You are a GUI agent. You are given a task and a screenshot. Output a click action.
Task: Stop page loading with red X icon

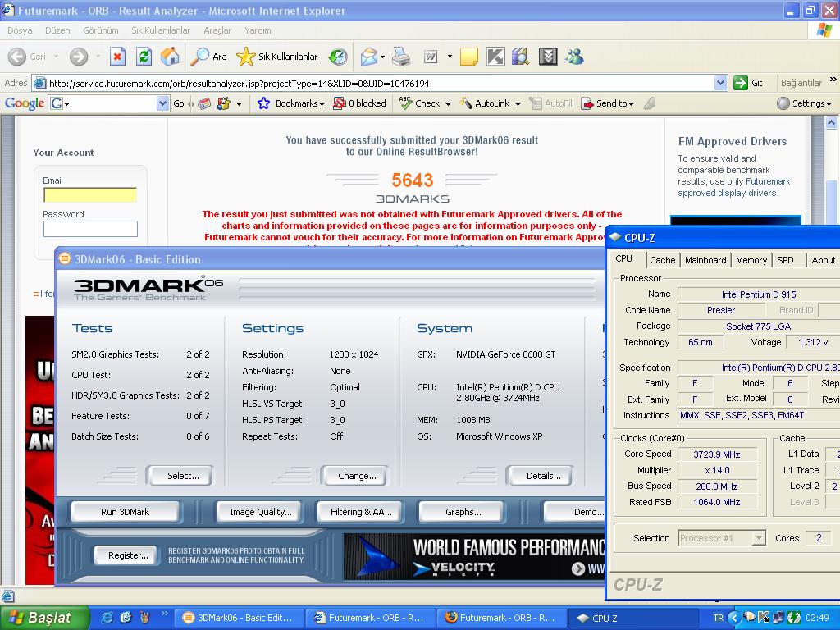[118, 57]
